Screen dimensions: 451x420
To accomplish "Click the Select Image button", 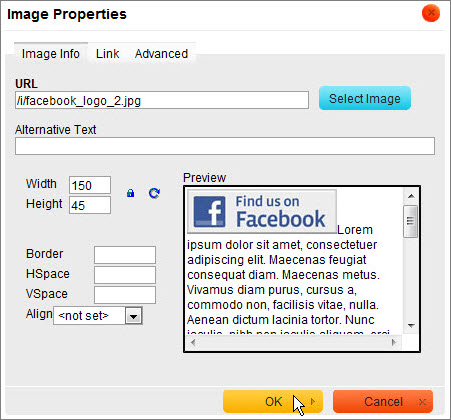I will click(x=365, y=98).
